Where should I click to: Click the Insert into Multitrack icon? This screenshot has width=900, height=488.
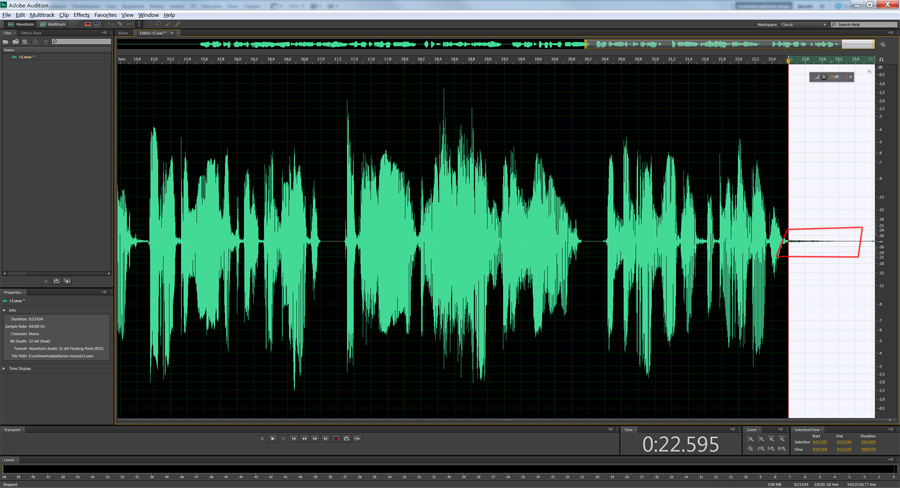(25, 42)
